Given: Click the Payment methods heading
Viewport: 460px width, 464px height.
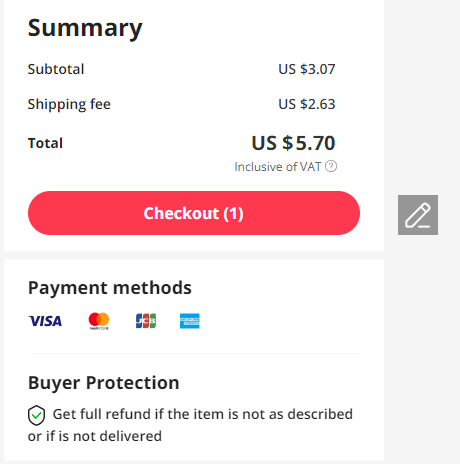Looking at the screenshot, I should pos(110,288).
